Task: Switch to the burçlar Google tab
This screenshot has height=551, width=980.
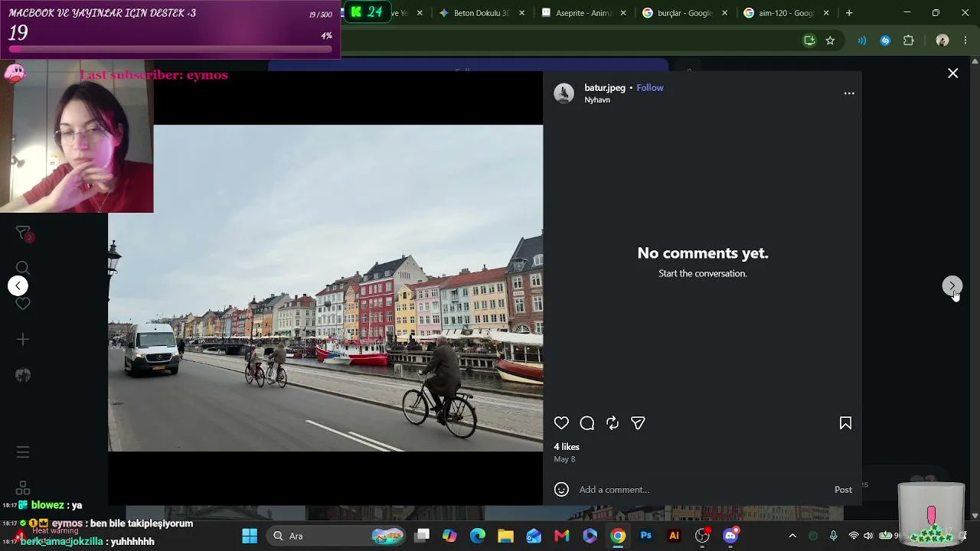Action: point(684,13)
